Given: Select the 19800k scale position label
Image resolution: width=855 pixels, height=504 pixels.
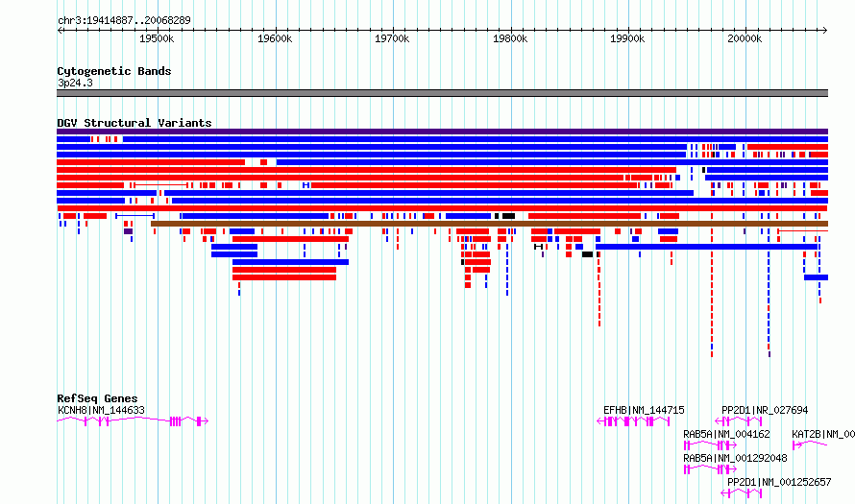Looking at the screenshot, I should pyautogui.click(x=510, y=38).
